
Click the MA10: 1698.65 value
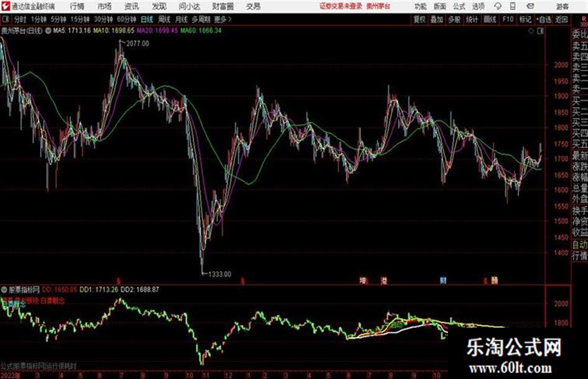(114, 30)
